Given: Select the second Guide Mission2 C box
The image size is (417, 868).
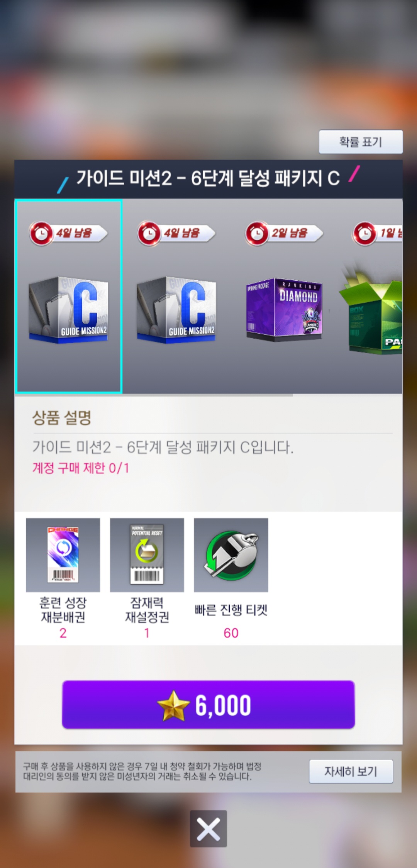Looking at the screenshot, I should click(x=176, y=310).
